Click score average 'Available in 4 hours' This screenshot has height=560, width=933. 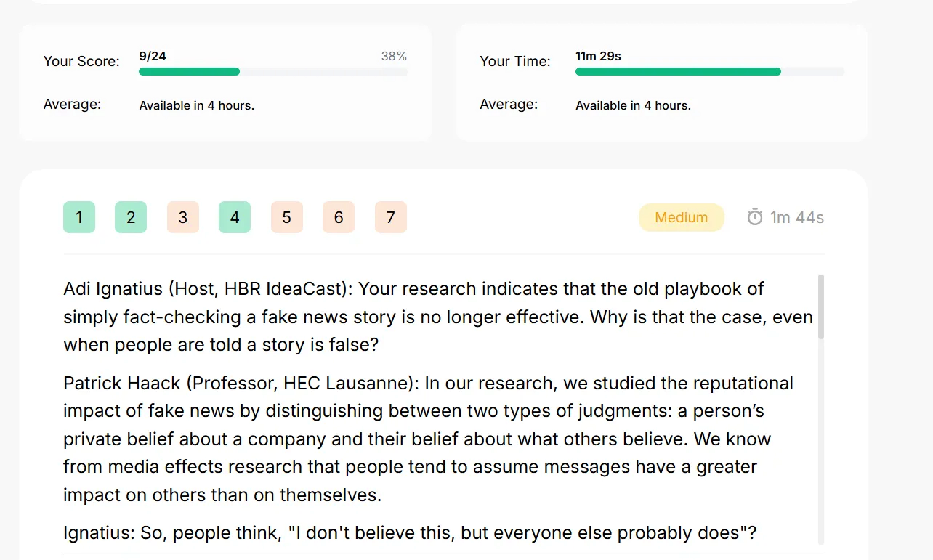coord(197,105)
